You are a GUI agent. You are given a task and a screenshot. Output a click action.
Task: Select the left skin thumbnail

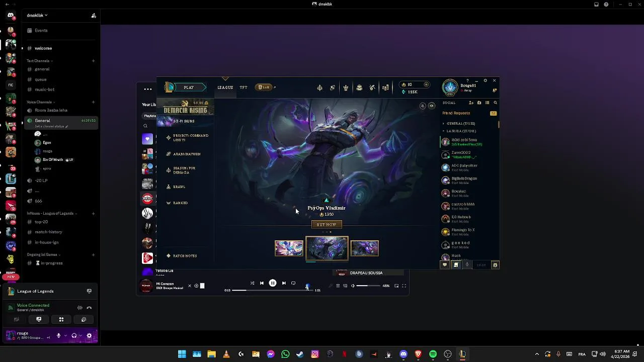289,248
